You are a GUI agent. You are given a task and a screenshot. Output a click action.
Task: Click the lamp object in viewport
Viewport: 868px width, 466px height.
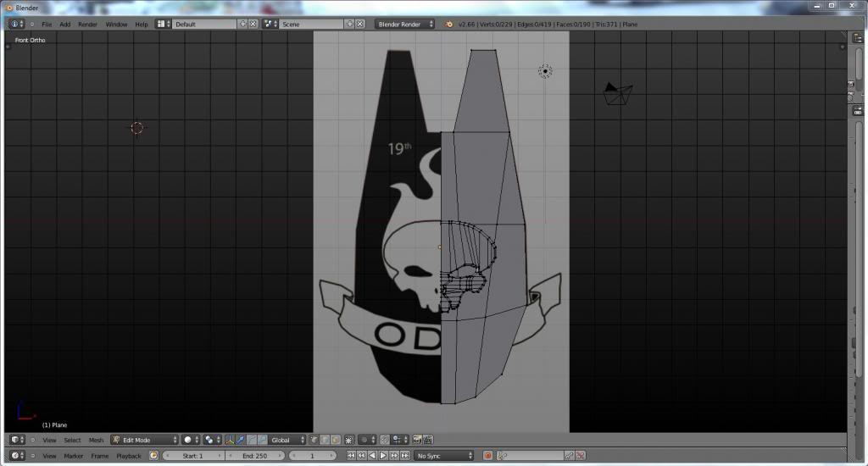[x=545, y=71]
